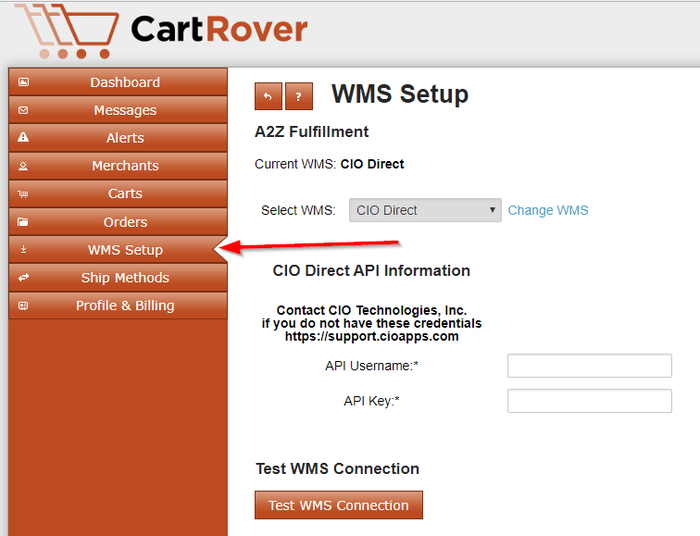700x536 pixels.
Task: Click the Carts shopping cart icon
Action: 23,194
